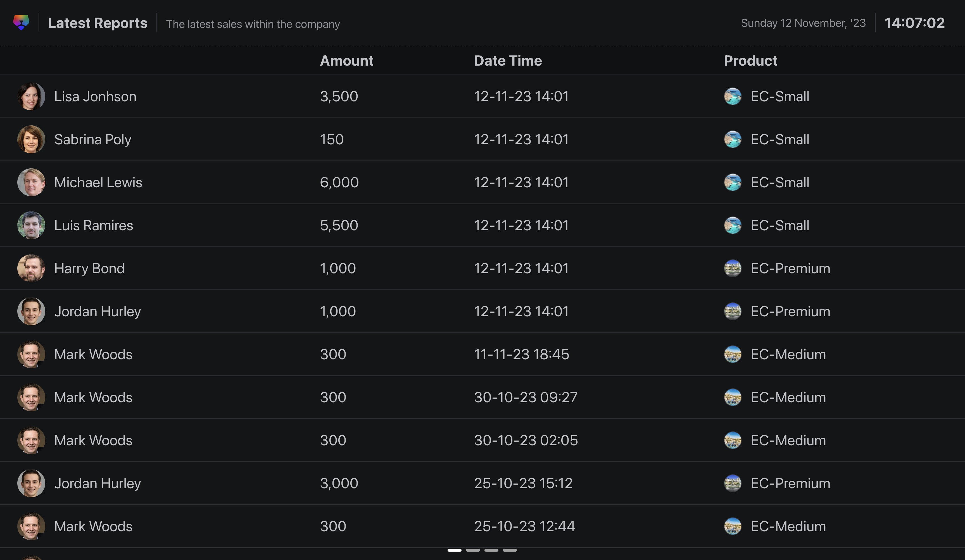Viewport: 965px width, 560px height.
Task: Go to the third page indicator
Action: 491,550
